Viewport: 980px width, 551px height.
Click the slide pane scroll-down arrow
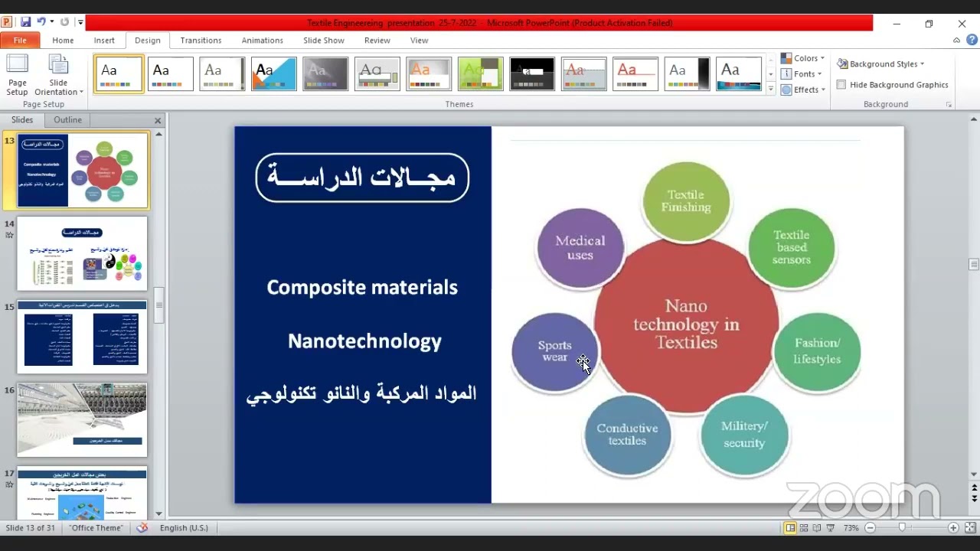[x=159, y=514]
